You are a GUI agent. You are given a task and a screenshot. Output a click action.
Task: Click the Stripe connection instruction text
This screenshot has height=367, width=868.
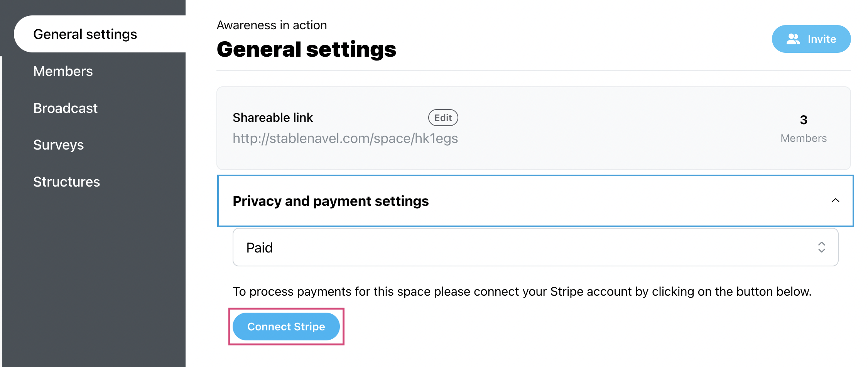point(522,291)
